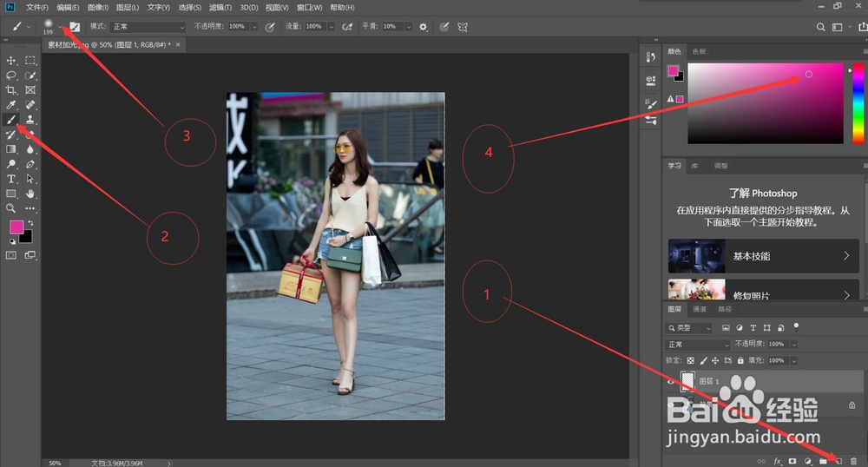
Task: Open layer blend mode 正常 dropdown
Action: [x=698, y=345]
